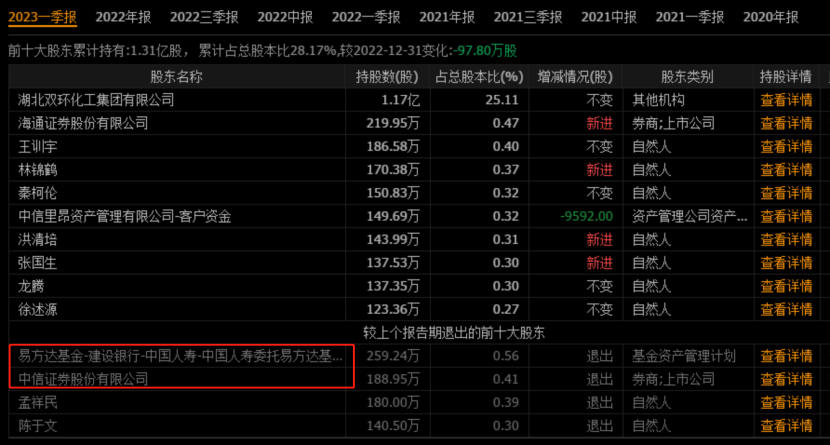The width and height of the screenshot is (830, 445).
Task: Click the -9592.00 change value
Action: (587, 216)
